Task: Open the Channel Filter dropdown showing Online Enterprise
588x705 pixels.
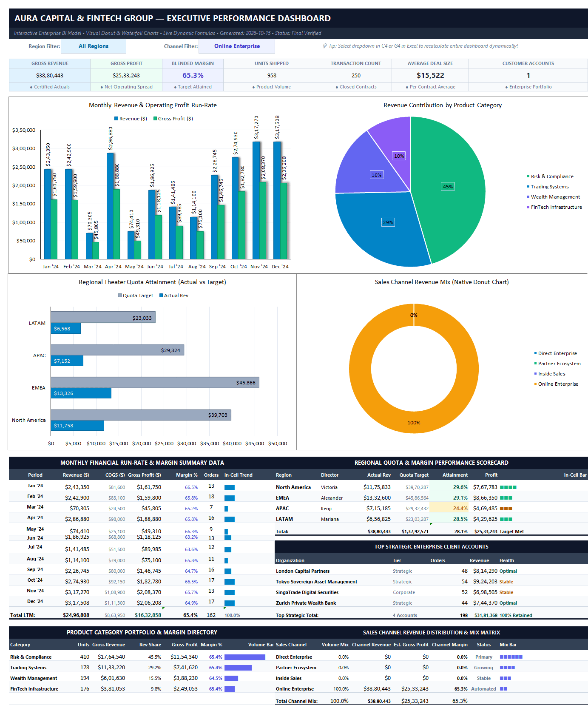Action: pos(237,46)
